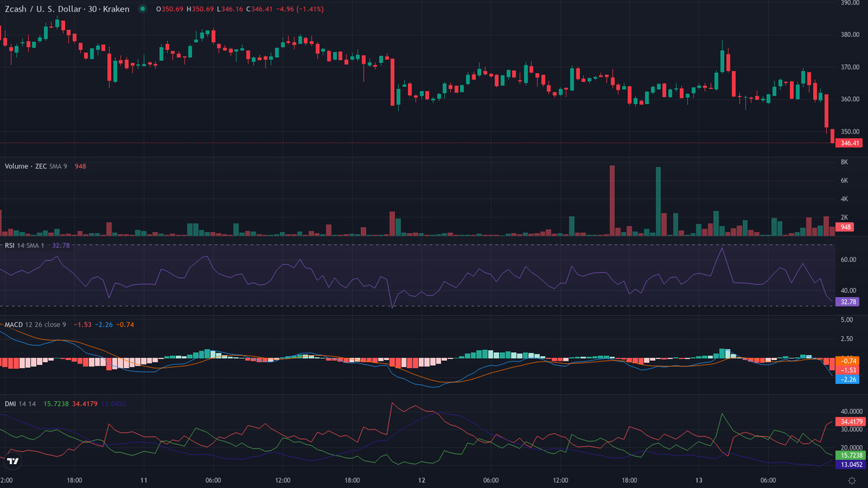Screen dimensions: 868x488
Task: Click 390.00 on the price axis
Action: click(848, 3)
